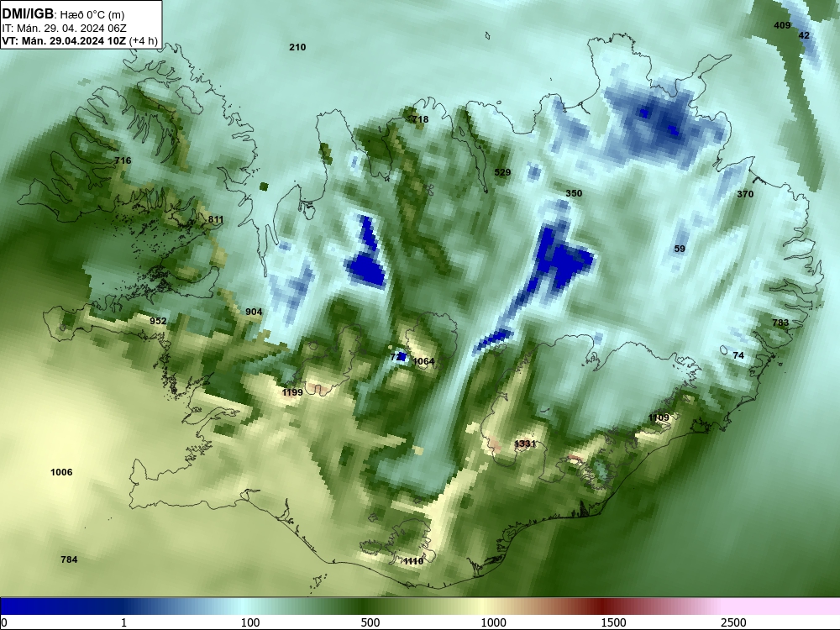The image size is (840, 630).
Task: Click the legend label 100
Action: tap(250, 622)
